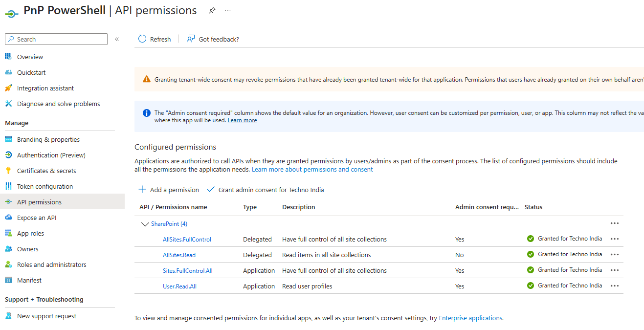Open the ellipsis menu for User.Read.All row

pos(614,285)
